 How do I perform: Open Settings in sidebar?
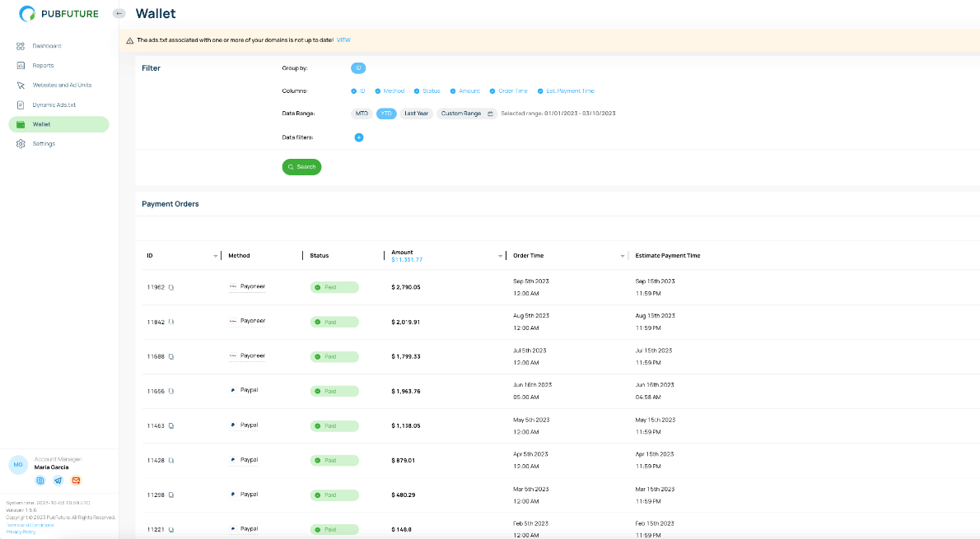pos(44,144)
